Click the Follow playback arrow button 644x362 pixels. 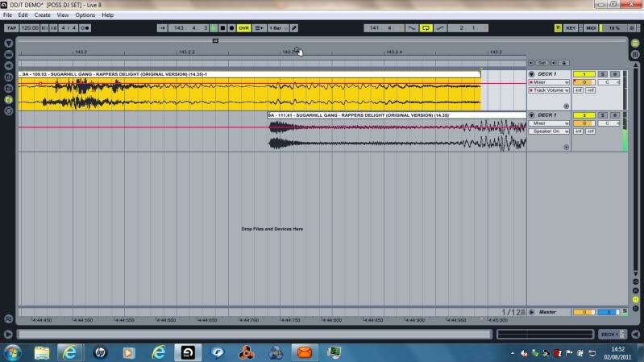click(x=163, y=27)
